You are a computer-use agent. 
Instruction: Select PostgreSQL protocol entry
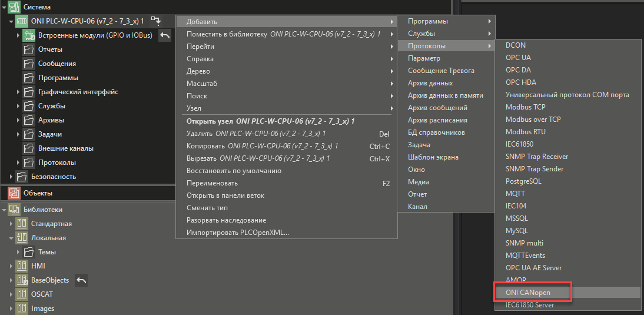pos(568,181)
